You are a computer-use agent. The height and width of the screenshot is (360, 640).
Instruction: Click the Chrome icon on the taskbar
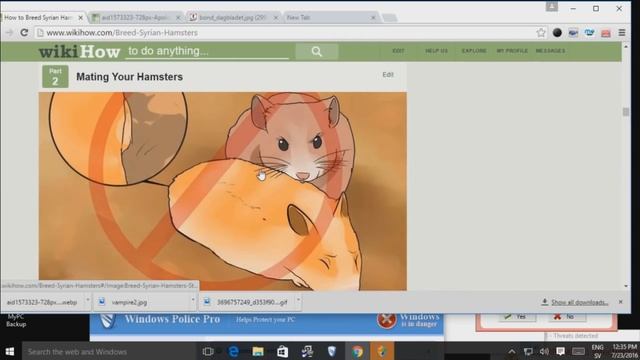358,351
